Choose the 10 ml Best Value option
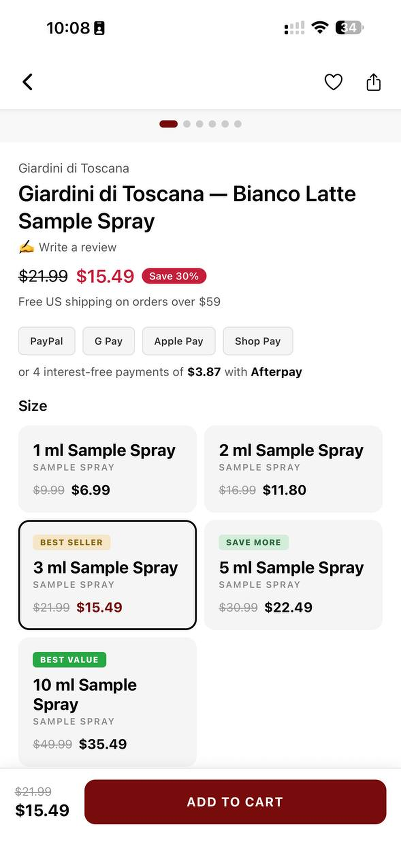The height and width of the screenshot is (868, 401). coord(107,702)
